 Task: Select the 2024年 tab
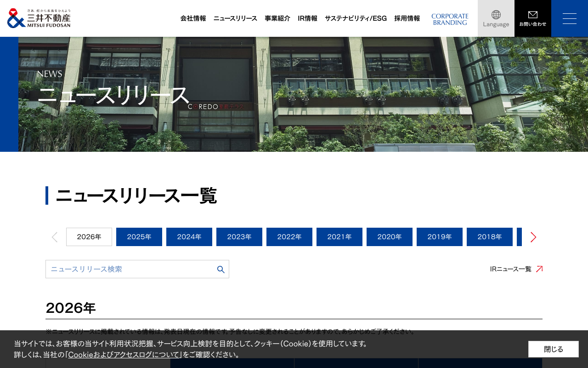pyautogui.click(x=189, y=237)
